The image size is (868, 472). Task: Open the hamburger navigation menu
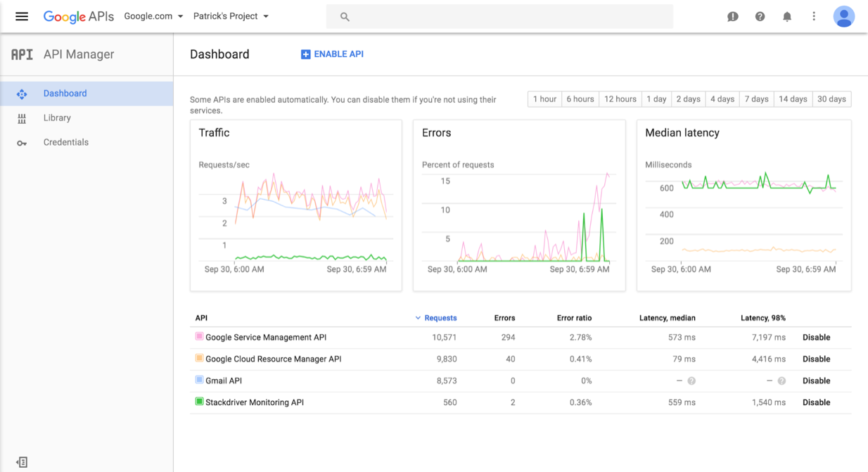pos(22,16)
